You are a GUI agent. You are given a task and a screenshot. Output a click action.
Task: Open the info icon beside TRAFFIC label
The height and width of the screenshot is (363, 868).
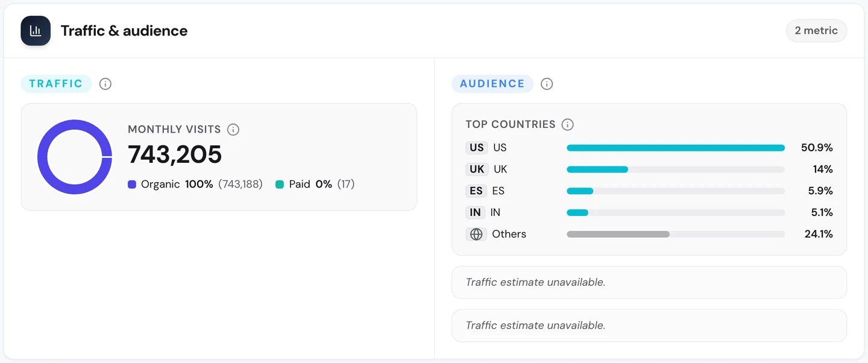click(x=105, y=84)
